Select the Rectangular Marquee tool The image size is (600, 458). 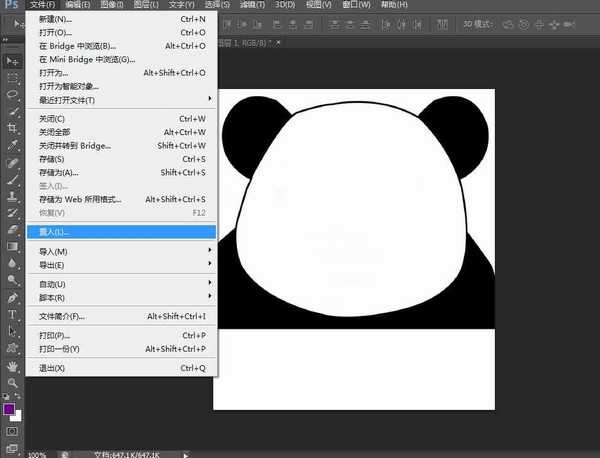[x=13, y=77]
